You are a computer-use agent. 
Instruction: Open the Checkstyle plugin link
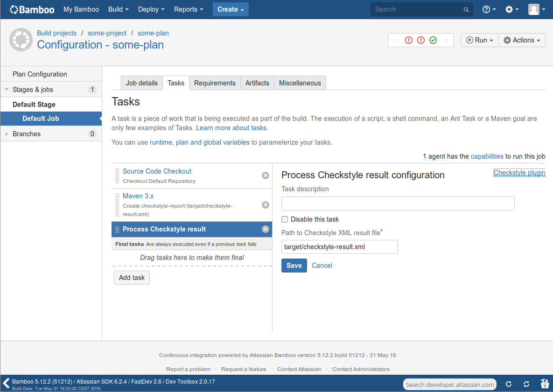point(519,173)
